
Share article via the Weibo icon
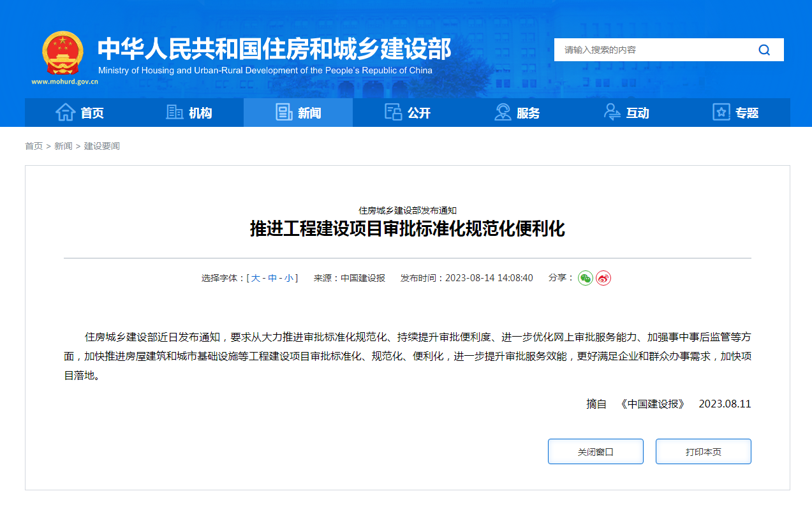603,278
